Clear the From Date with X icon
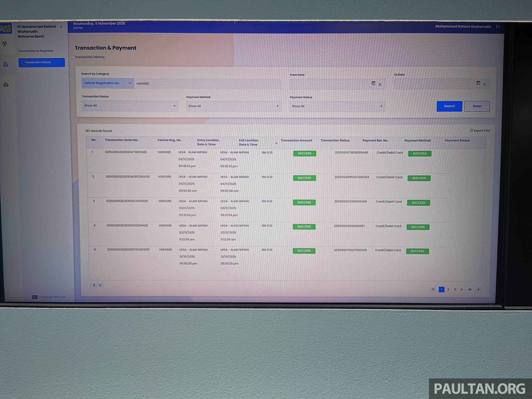This screenshot has width=532, height=399. point(380,85)
